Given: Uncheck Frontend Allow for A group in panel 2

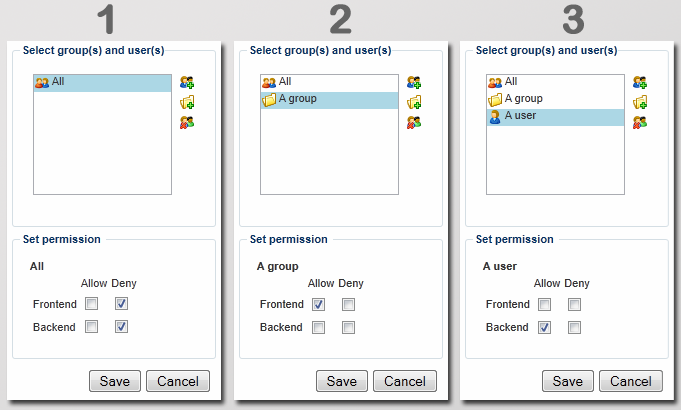Looking at the screenshot, I should click(x=319, y=304).
